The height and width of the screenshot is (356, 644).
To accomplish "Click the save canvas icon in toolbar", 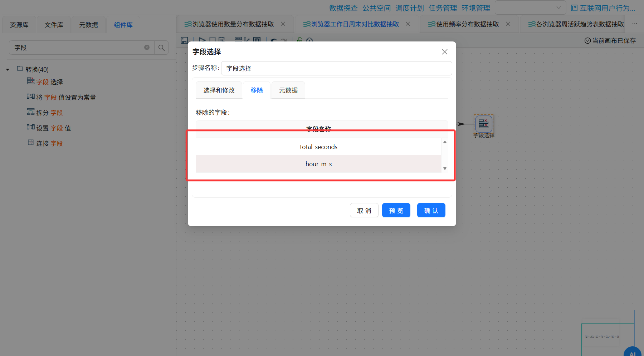I will point(184,40).
